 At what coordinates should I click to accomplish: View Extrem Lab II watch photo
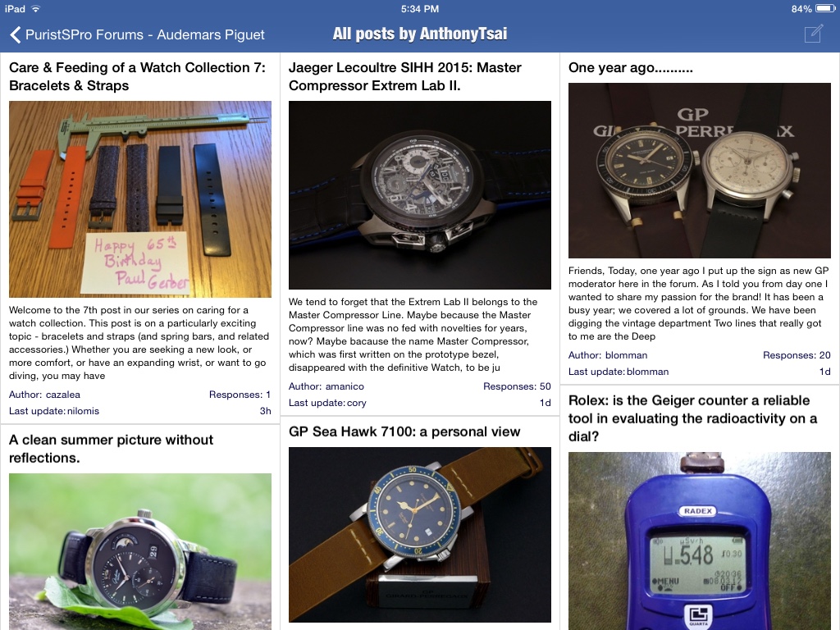pos(419,195)
